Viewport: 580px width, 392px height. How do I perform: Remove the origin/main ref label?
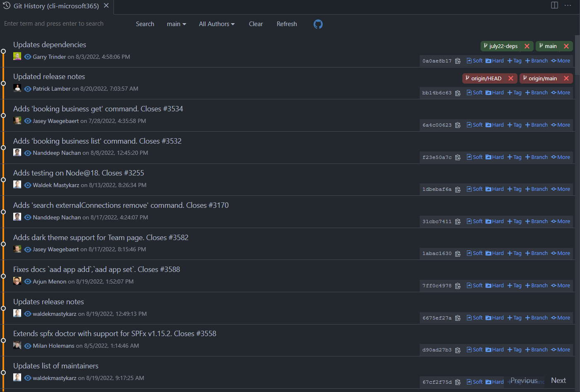566,78
